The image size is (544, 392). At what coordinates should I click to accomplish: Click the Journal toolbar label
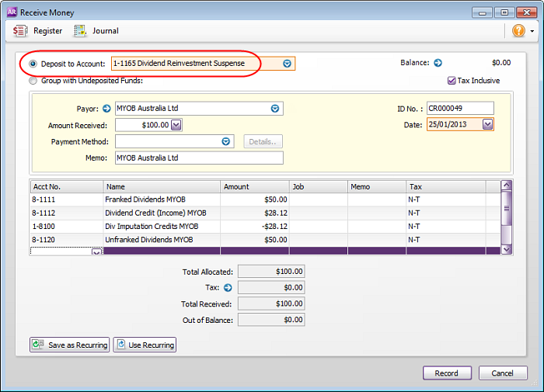coord(106,31)
